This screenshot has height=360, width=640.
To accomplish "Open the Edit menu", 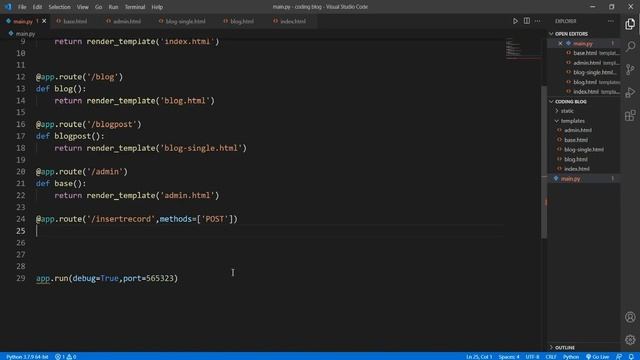I will 37,7.
